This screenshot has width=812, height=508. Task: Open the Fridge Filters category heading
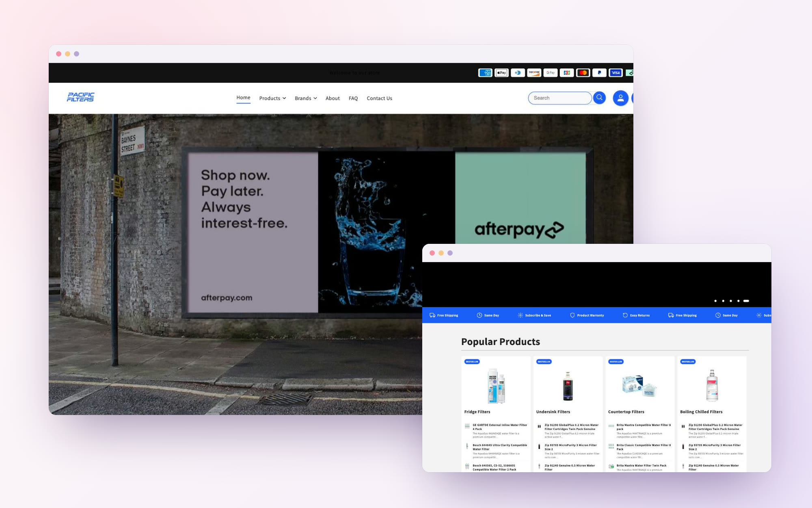[477, 412]
